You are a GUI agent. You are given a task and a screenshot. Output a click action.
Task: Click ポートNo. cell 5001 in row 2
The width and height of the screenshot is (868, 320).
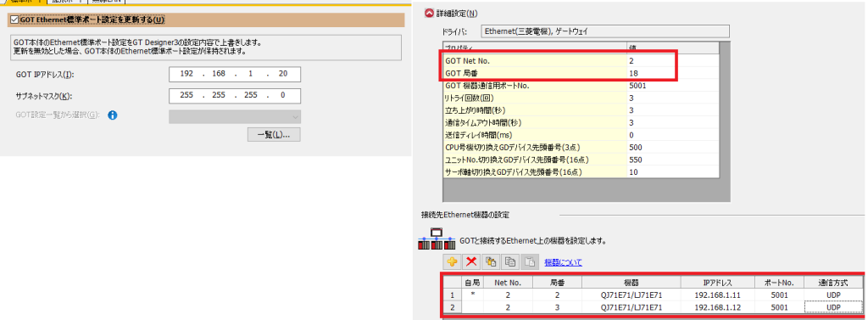780,306
